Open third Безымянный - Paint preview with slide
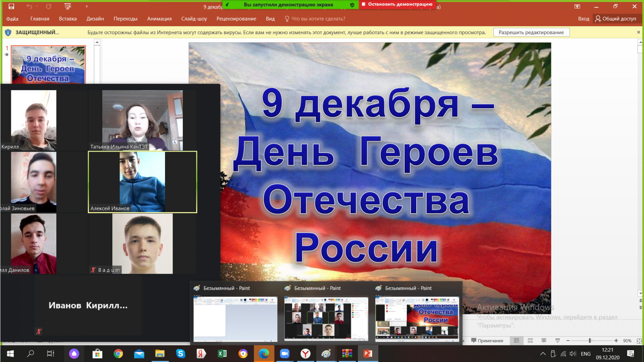 [417, 319]
